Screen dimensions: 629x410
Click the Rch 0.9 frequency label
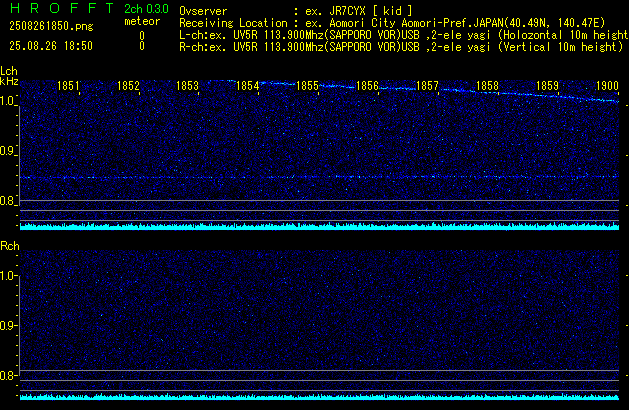pyautogui.click(x=8, y=325)
